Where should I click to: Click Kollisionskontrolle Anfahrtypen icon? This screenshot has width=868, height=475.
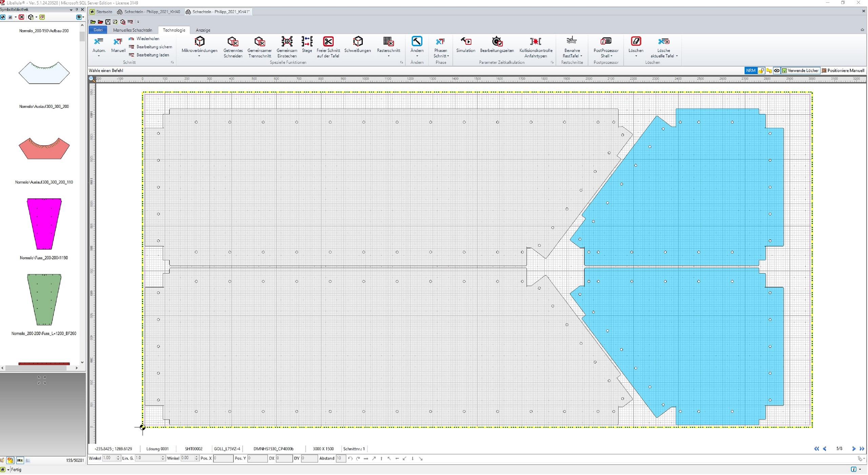click(x=536, y=42)
